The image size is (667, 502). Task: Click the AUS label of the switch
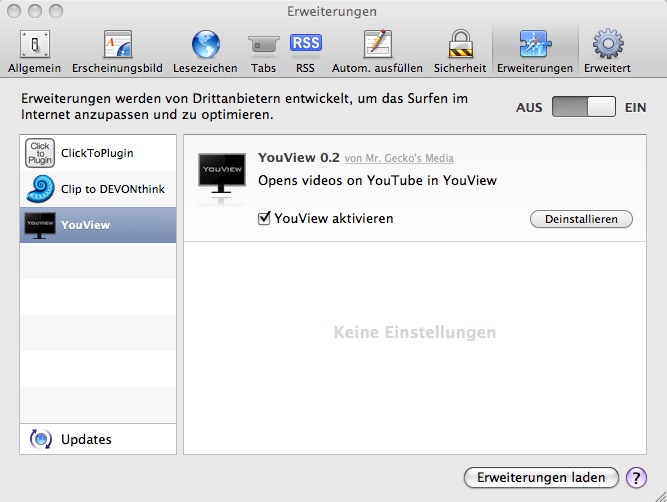point(529,108)
